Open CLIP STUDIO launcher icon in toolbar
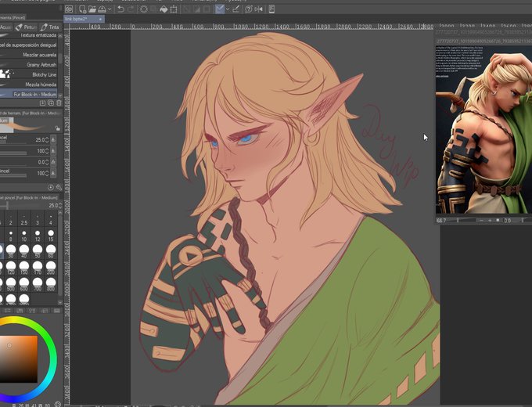 (69, 9)
